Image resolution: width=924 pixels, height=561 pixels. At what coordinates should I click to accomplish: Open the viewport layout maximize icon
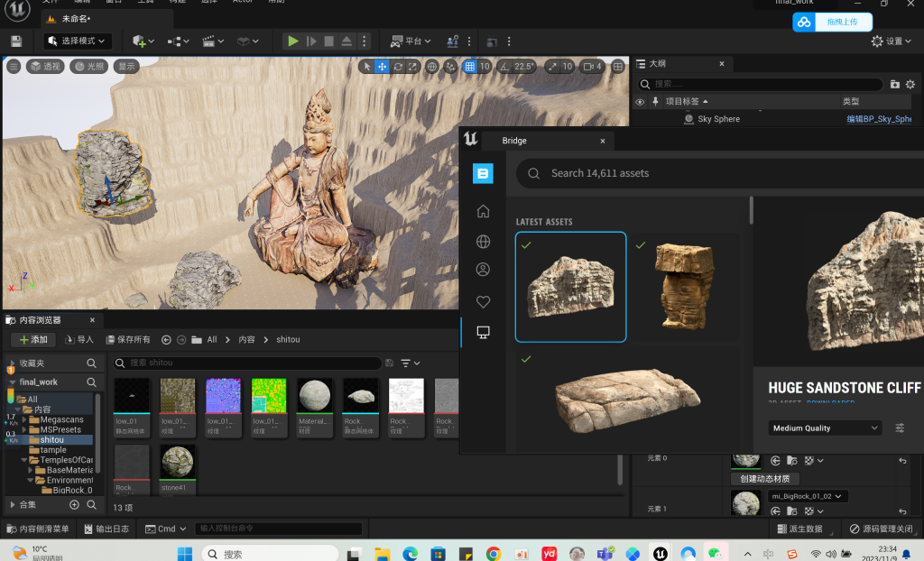click(x=617, y=67)
